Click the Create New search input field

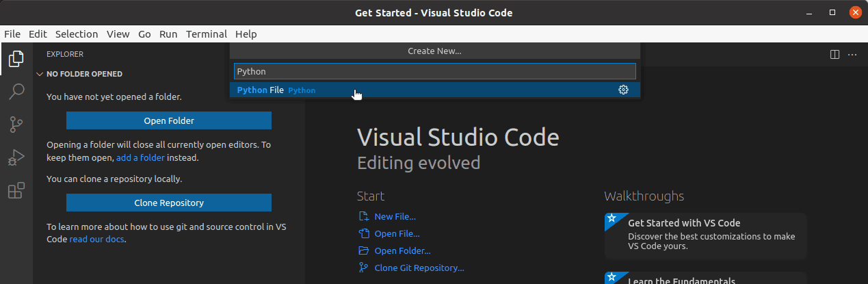point(434,71)
